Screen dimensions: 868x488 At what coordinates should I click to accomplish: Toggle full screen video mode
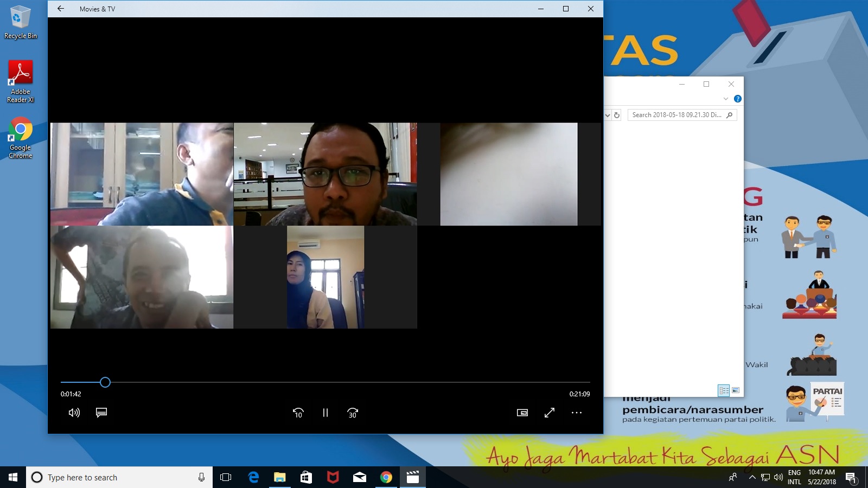[550, 413]
